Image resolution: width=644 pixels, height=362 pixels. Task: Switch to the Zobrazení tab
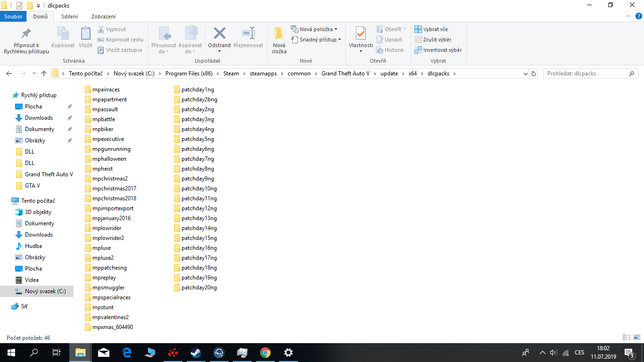click(104, 16)
